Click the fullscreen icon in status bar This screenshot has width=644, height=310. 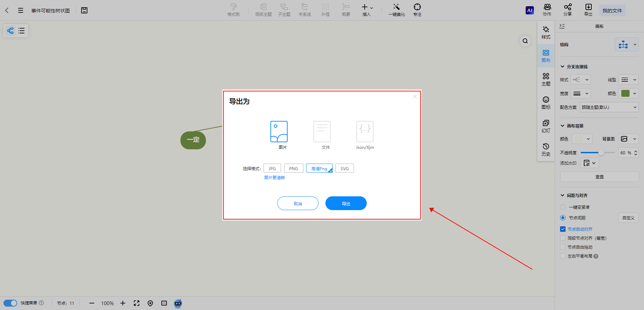[x=137, y=303]
